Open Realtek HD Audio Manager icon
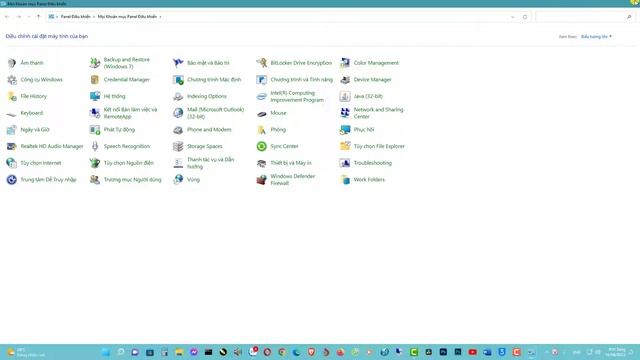 click(x=11, y=146)
